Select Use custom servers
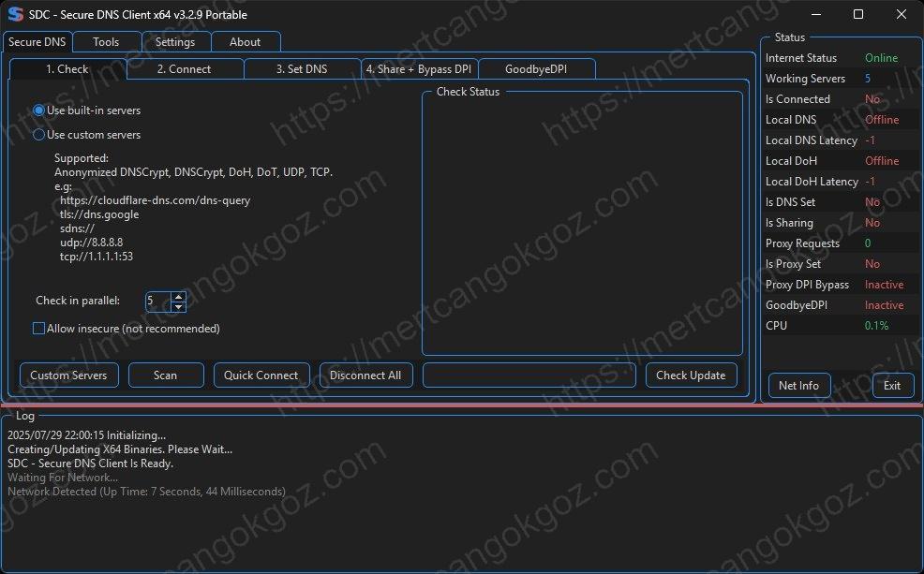The height and width of the screenshot is (574, 924). click(x=37, y=134)
